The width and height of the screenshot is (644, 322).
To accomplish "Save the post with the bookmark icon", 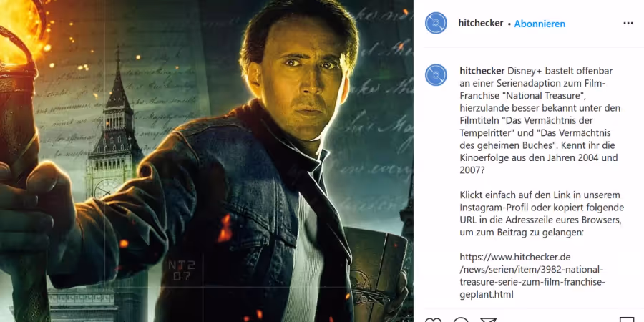I will [627, 320].
